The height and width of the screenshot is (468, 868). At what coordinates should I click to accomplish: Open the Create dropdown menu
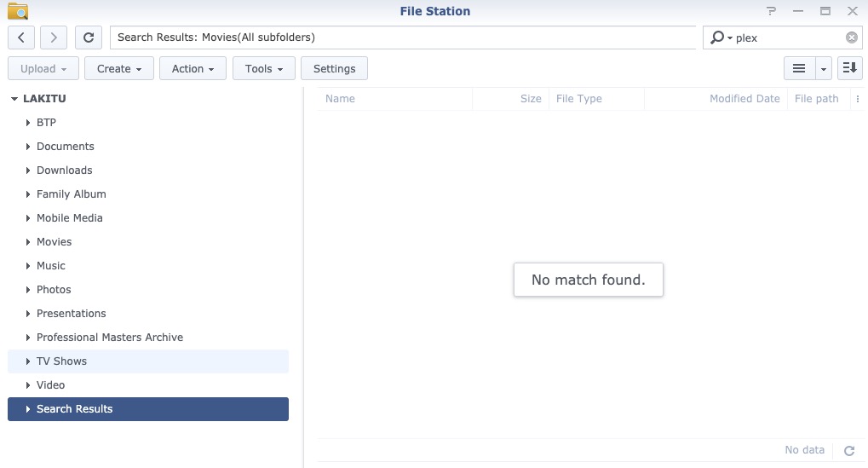(118, 68)
